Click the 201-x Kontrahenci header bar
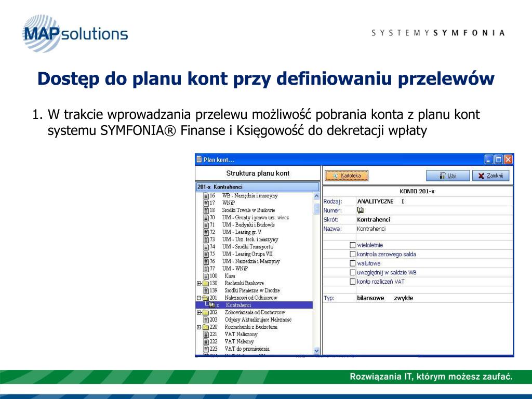The width and height of the screenshot is (532, 399). coord(258,187)
